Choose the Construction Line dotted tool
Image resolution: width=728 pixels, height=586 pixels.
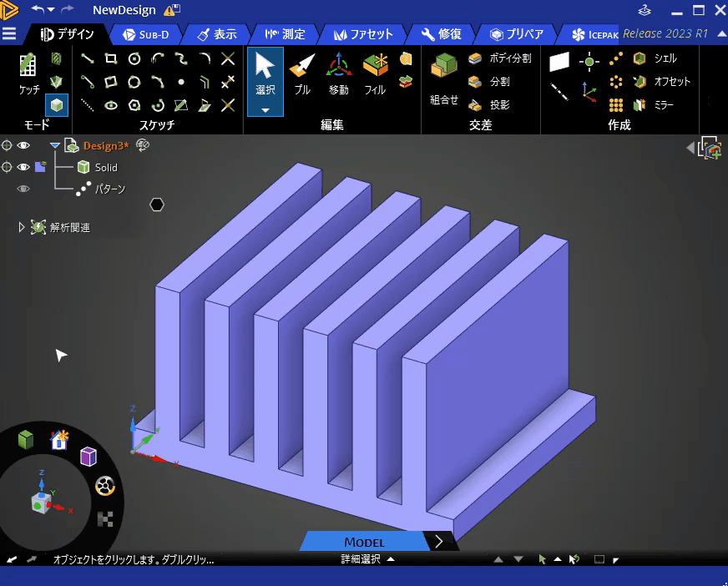(88, 105)
